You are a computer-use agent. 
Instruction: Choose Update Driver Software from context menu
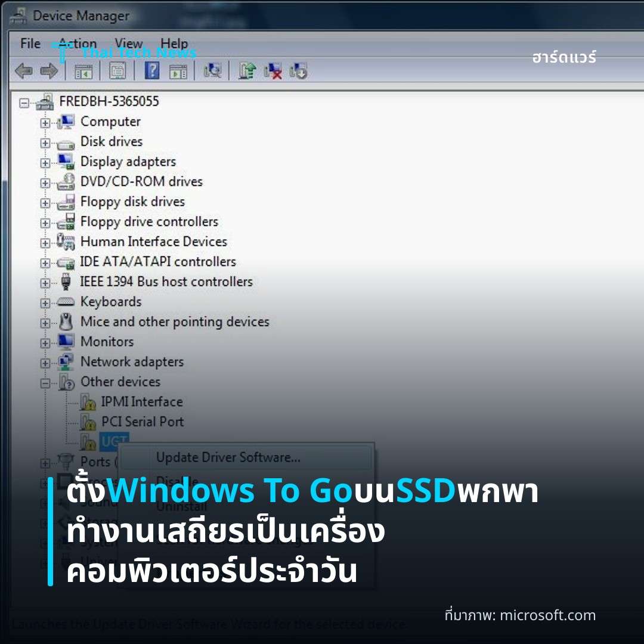246,457
